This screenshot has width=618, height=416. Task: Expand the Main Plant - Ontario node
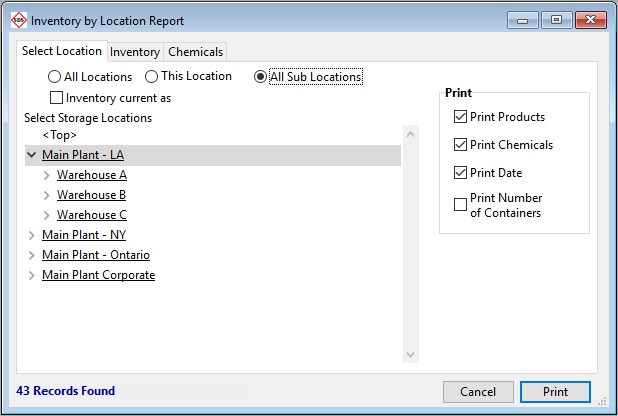[x=32, y=255]
